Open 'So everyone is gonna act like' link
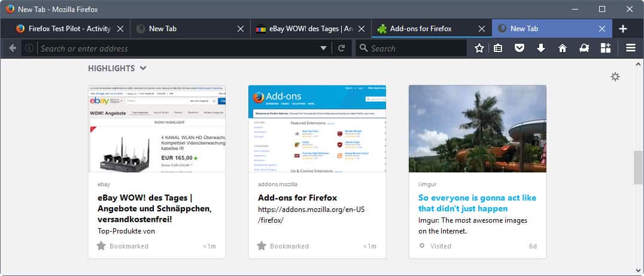The image size is (644, 276). pyautogui.click(x=477, y=203)
